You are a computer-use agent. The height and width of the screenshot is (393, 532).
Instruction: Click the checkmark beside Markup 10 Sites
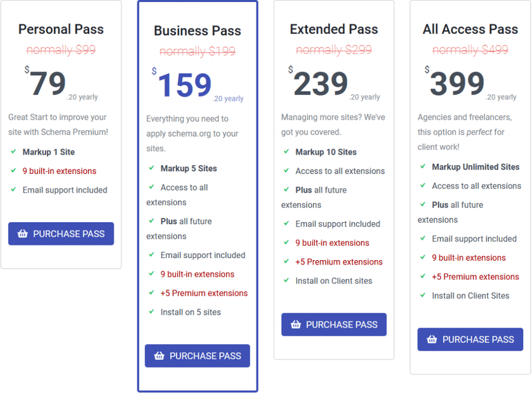287,152
